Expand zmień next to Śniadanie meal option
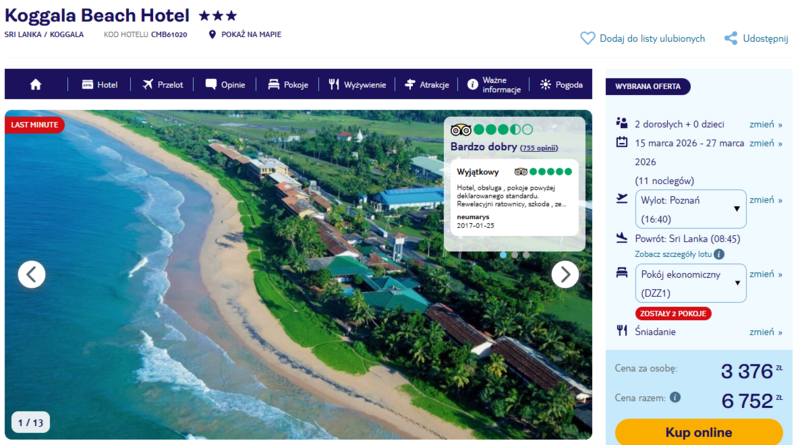800x445 pixels. (765, 332)
